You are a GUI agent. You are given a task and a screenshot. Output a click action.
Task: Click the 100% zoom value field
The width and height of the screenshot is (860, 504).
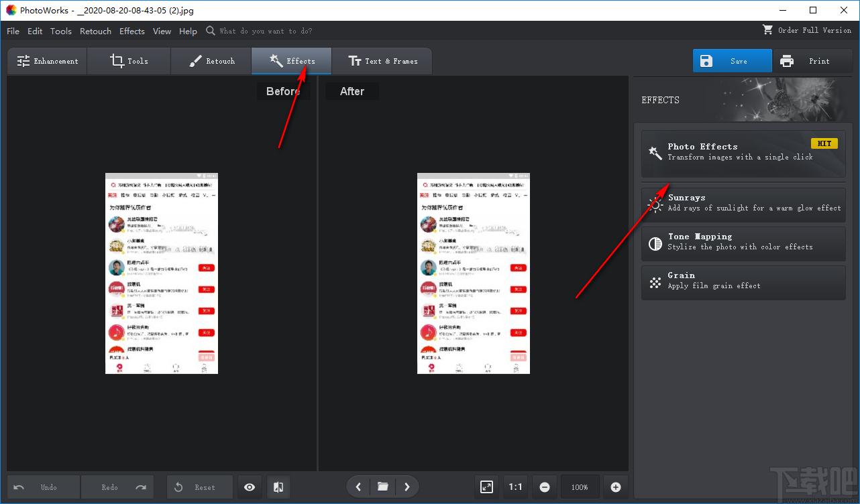[580, 487]
